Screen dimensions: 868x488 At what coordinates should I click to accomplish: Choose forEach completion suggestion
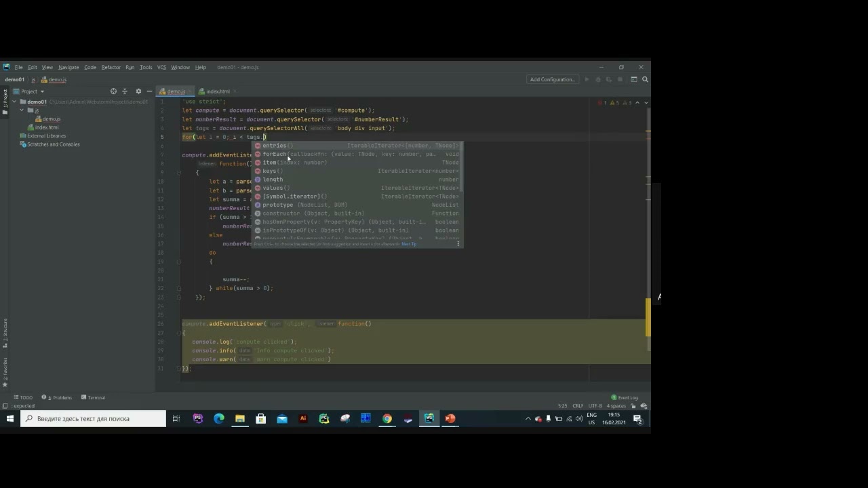point(357,154)
